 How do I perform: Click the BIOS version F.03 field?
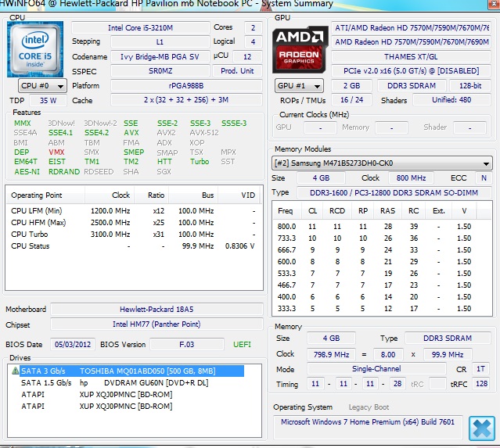tap(186, 345)
